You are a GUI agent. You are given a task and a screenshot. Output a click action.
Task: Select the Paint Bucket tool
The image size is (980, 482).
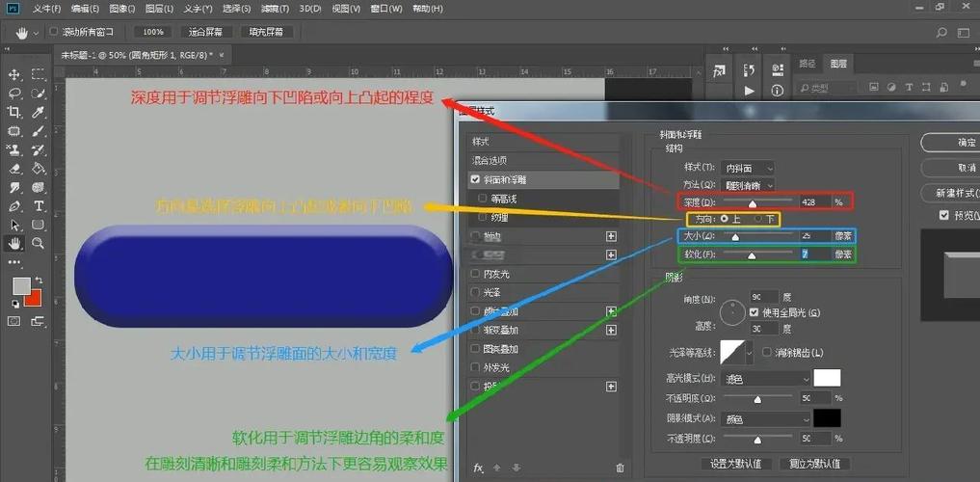point(39,169)
